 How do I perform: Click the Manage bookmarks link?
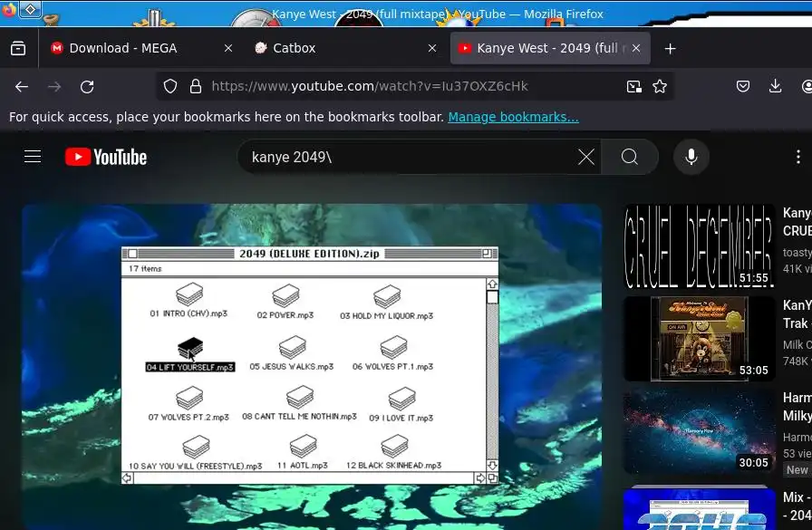click(513, 117)
